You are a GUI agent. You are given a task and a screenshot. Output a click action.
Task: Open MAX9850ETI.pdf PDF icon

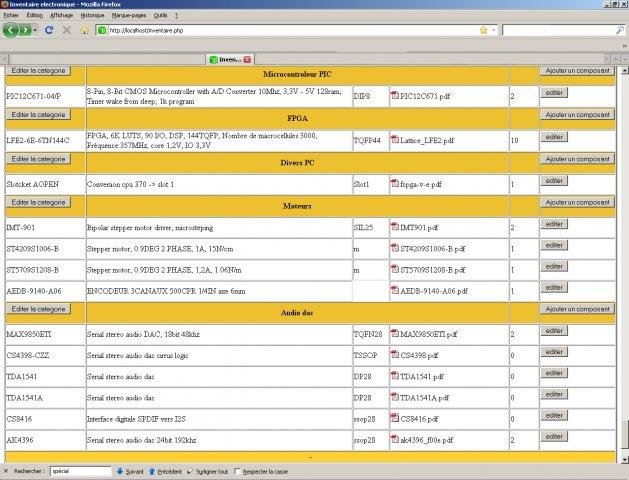(x=395, y=333)
